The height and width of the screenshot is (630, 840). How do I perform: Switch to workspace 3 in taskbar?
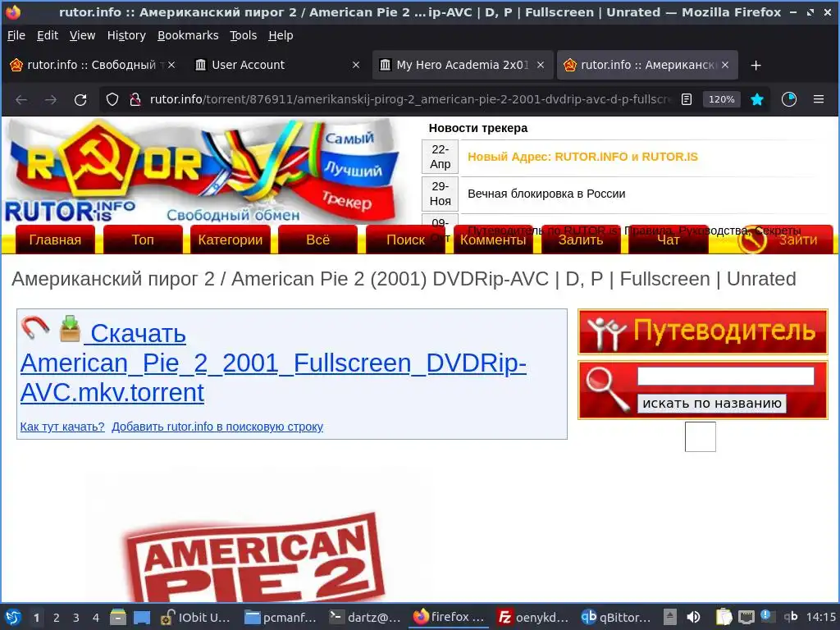pos(76,617)
